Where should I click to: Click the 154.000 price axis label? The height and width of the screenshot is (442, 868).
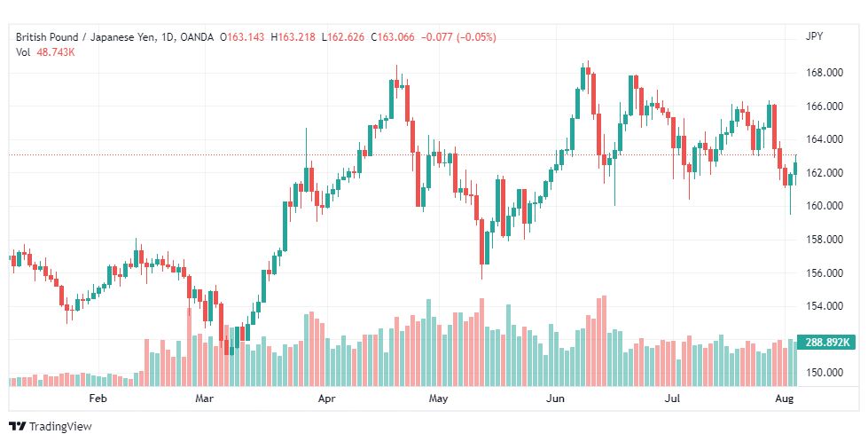(x=825, y=306)
